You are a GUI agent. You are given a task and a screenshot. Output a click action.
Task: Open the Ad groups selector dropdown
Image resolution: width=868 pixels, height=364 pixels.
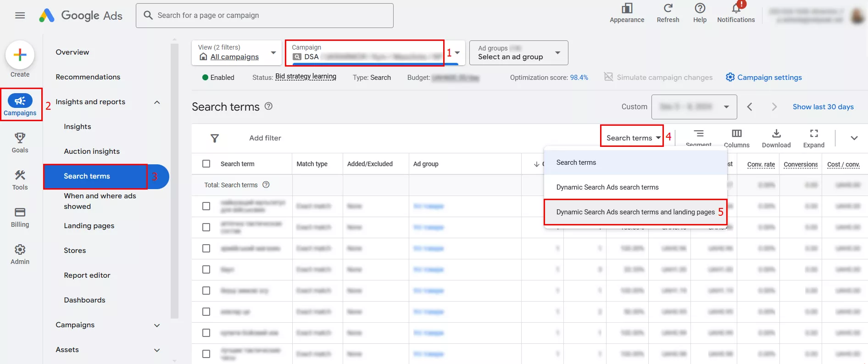click(x=518, y=52)
